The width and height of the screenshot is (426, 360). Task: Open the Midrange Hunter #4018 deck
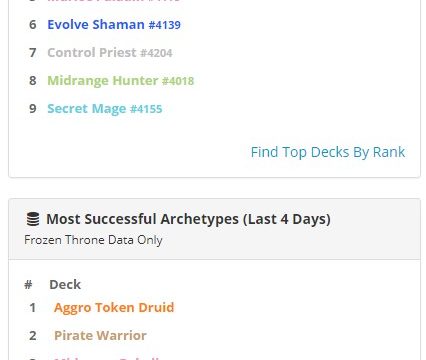pyautogui.click(x=121, y=81)
